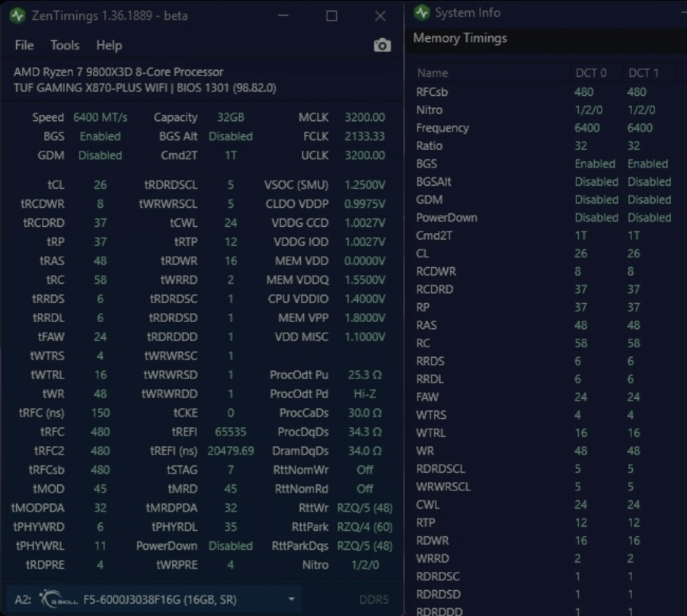Click the Speed value 6400 MT/s

pos(101,117)
